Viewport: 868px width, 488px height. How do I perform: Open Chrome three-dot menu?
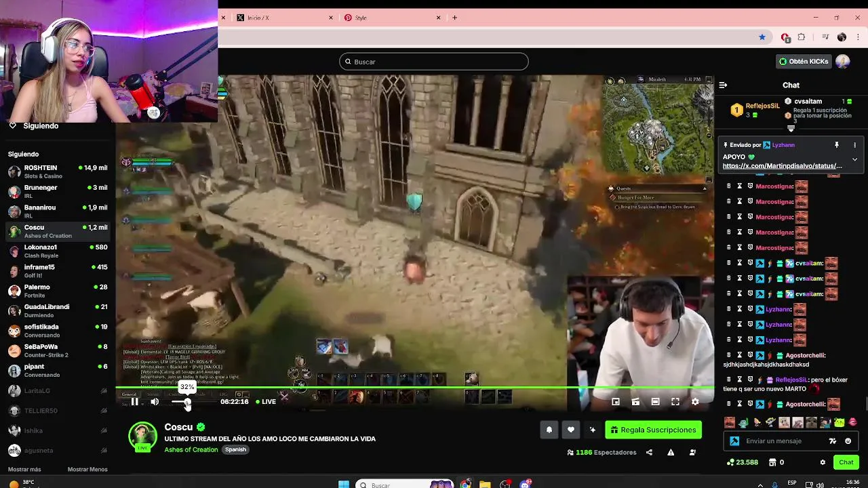(857, 37)
